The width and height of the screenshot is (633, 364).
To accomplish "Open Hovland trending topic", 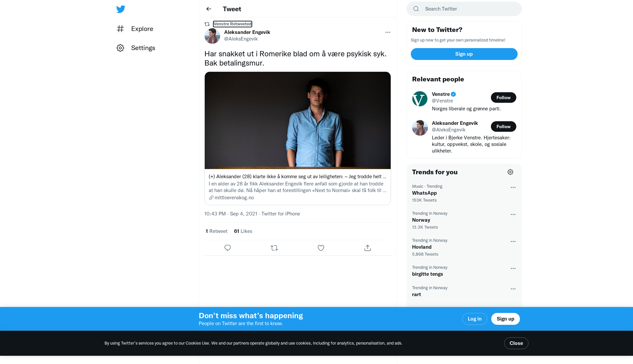I will coord(422,247).
